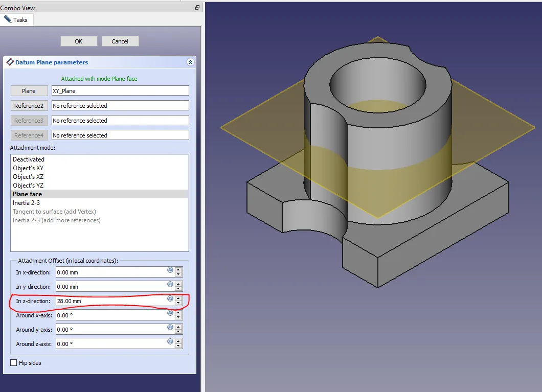Image resolution: width=542 pixels, height=392 pixels.
Task: Click the Datum Plane icon in panel header
Action: point(10,62)
